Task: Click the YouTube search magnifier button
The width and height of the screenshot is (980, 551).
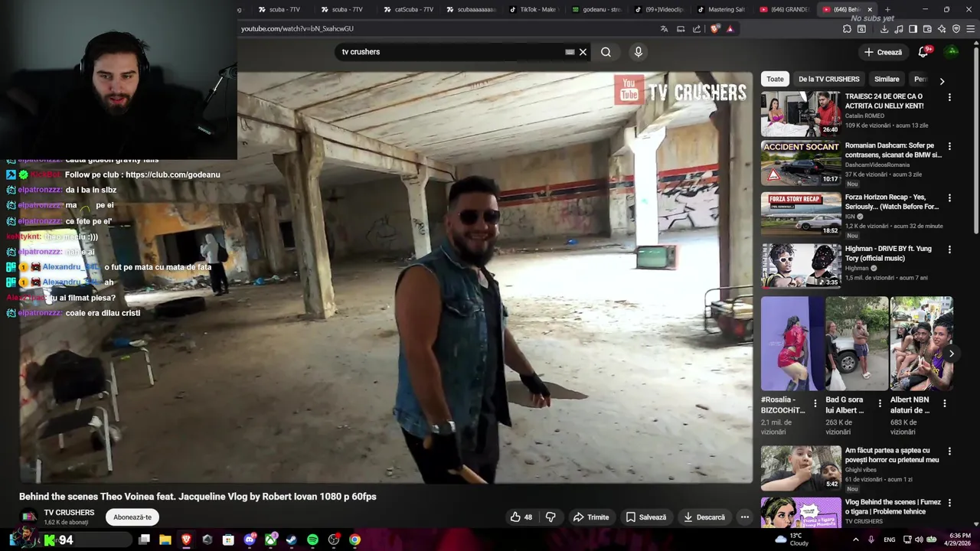Action: (606, 52)
